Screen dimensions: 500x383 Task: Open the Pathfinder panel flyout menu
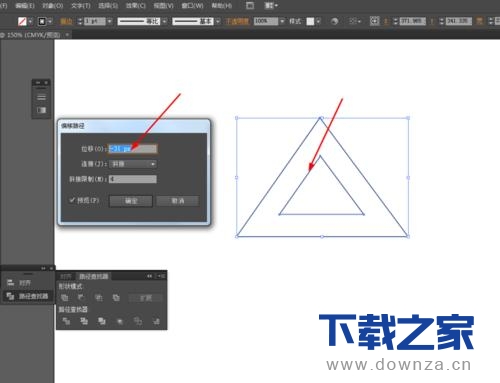(161, 276)
